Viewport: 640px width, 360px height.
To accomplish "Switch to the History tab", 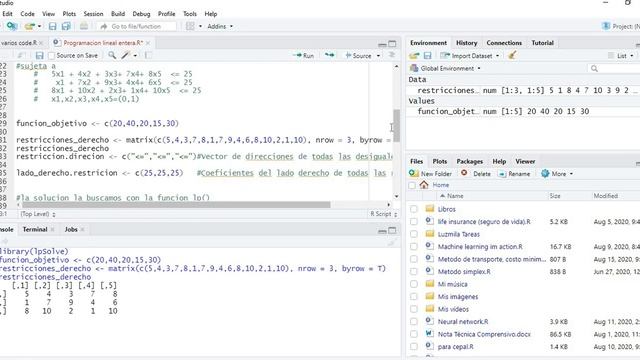I will pyautogui.click(x=466, y=42).
